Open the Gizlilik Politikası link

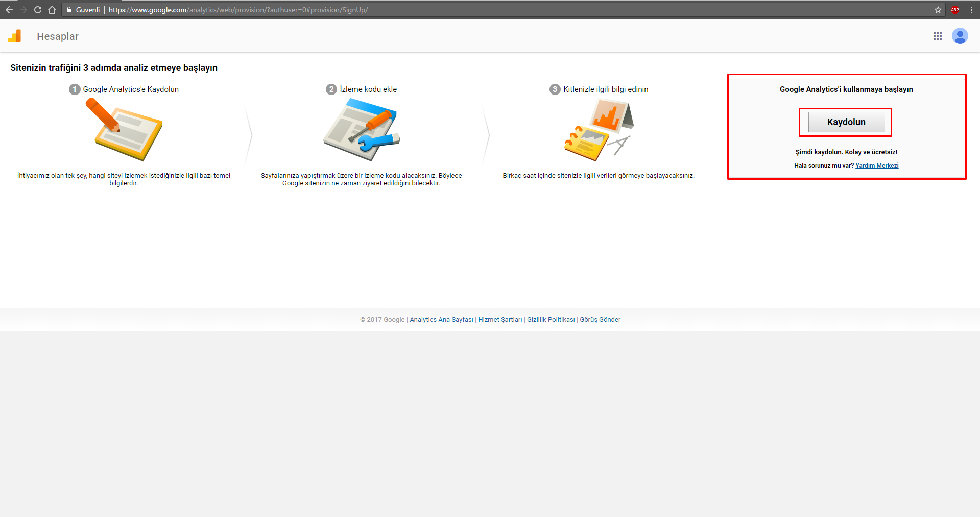tap(551, 320)
